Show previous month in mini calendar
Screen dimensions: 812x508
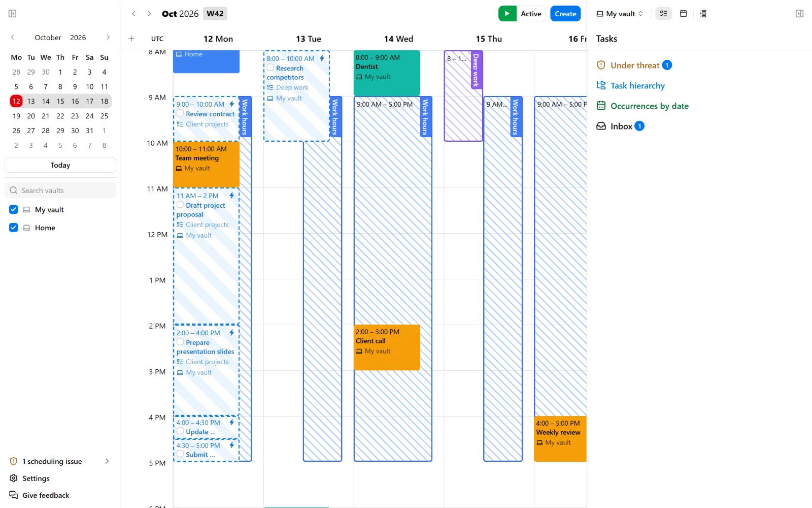13,38
